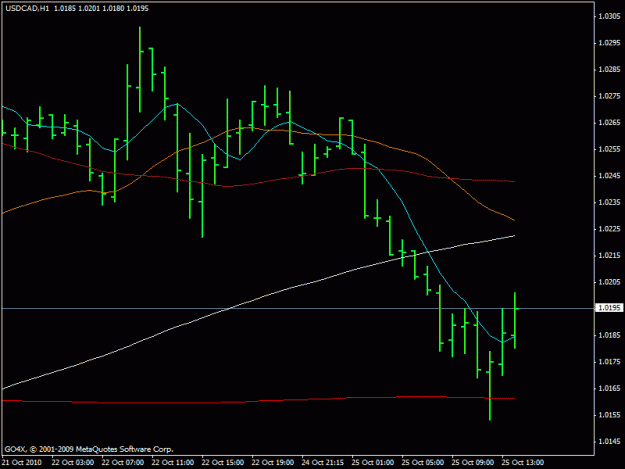
Task: Click the 25 Oct 09:00 time label
Action: [472, 462]
